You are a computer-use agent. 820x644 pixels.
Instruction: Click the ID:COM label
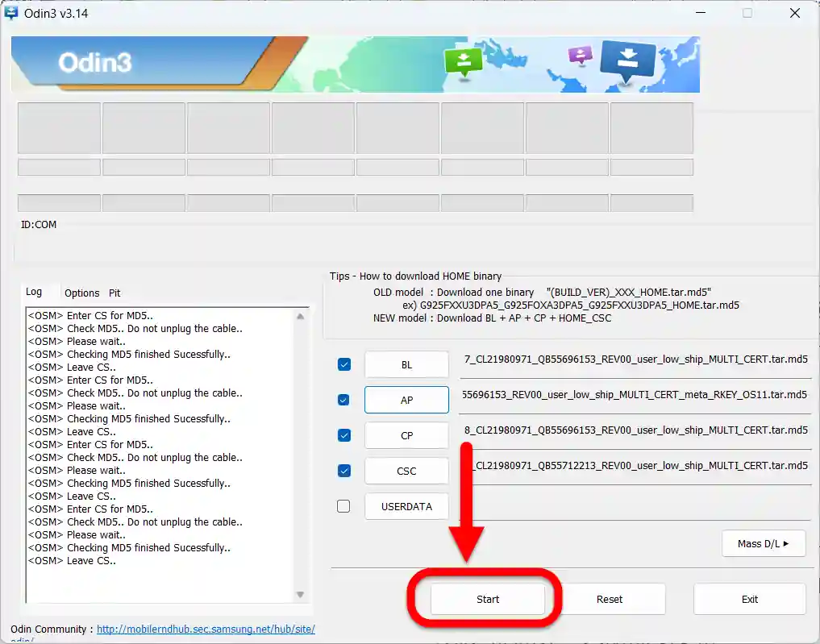[x=39, y=225]
